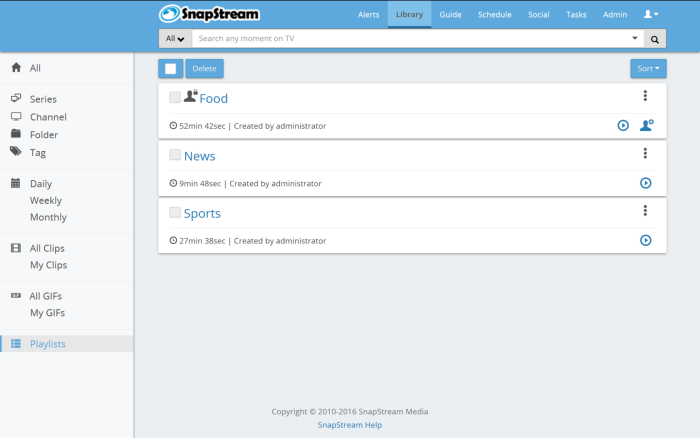Open the SnapStream Help link
The width and height of the screenshot is (700, 438).
point(350,425)
